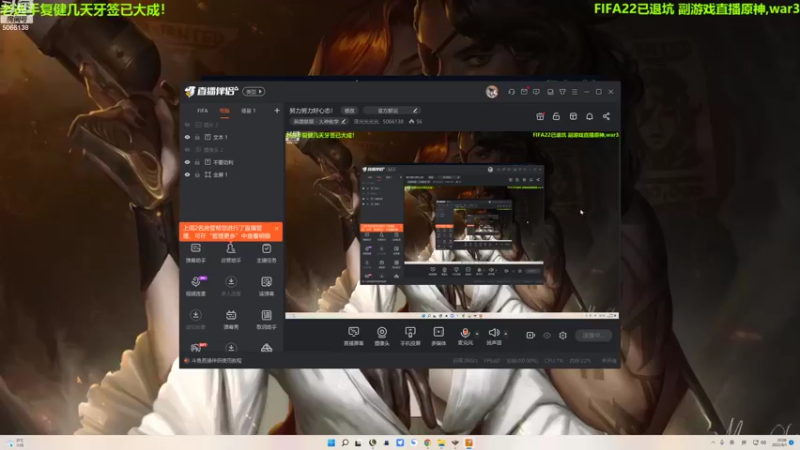The image size is (800, 450).
Task: Add 摄像头 camera source
Action: 382,336
